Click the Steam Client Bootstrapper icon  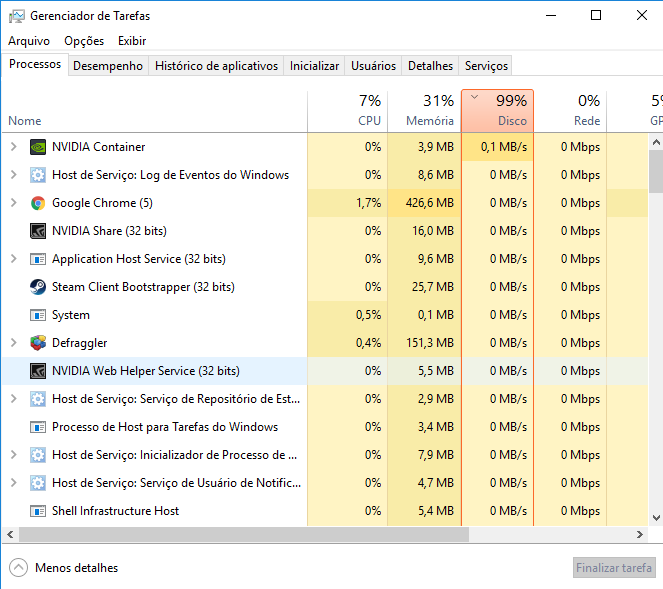(x=38, y=287)
